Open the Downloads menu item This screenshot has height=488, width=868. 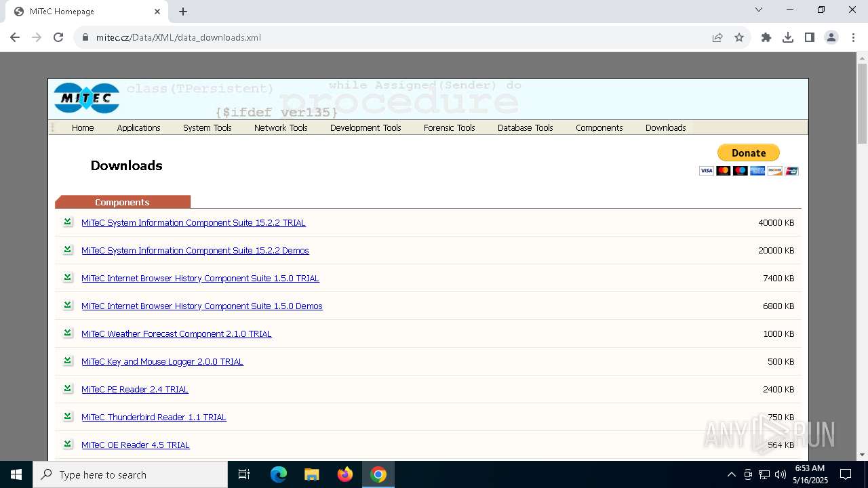(666, 127)
